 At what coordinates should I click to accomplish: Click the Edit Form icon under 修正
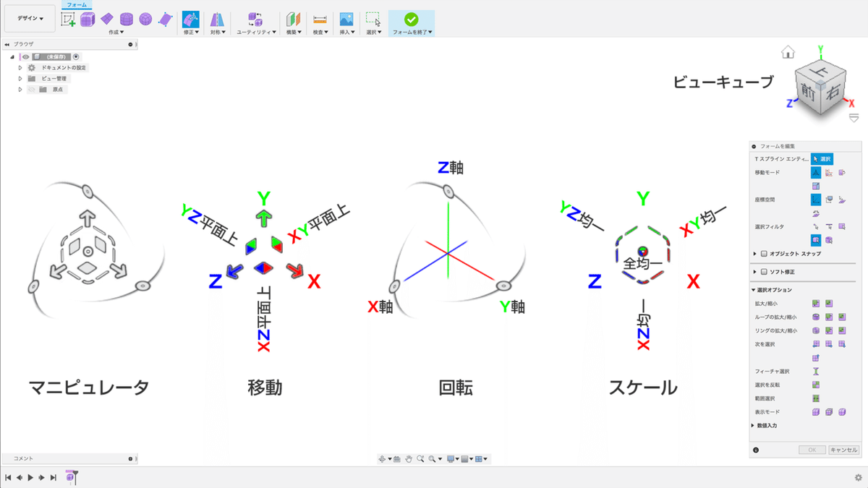[x=191, y=20]
